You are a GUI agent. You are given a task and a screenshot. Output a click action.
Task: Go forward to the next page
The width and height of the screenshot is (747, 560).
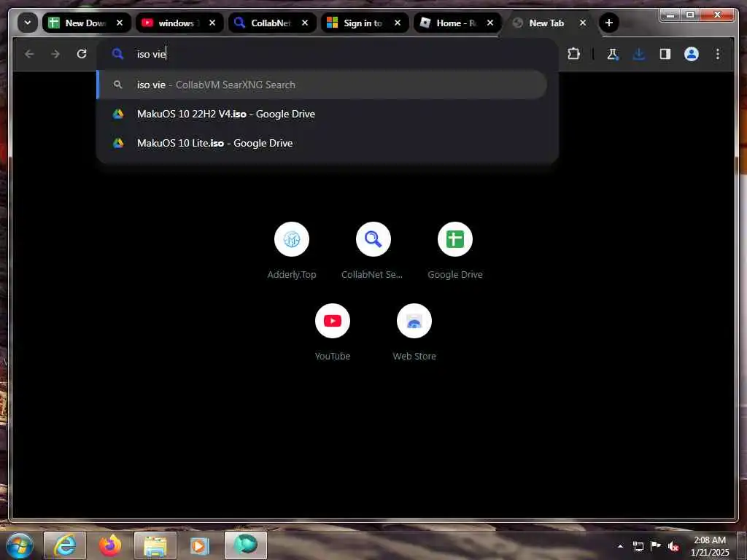coord(55,54)
